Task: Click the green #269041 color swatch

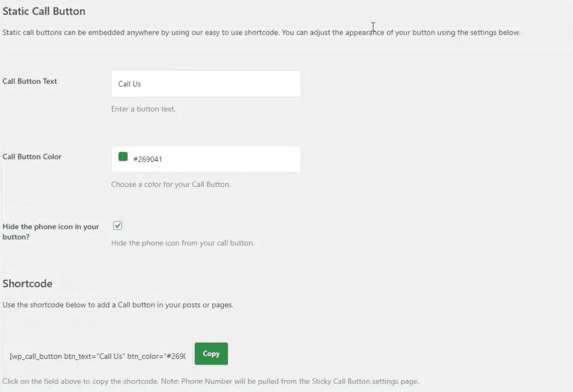Action: click(x=123, y=157)
